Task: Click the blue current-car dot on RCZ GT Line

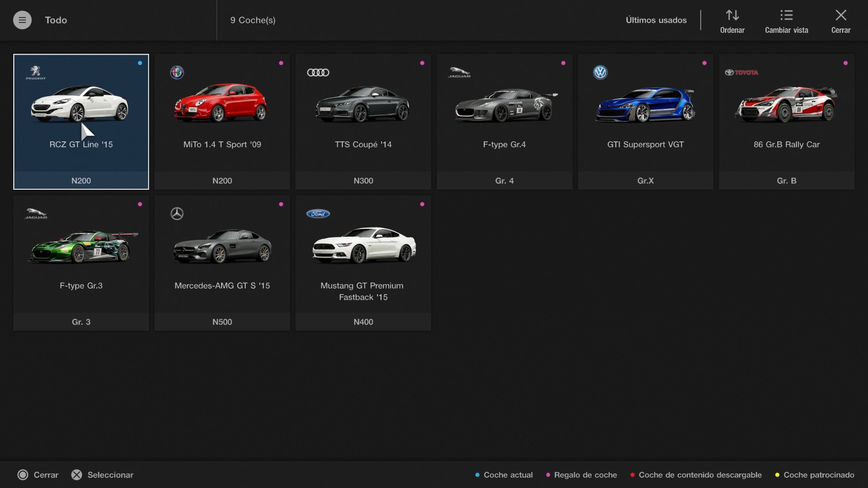Action: [139, 63]
